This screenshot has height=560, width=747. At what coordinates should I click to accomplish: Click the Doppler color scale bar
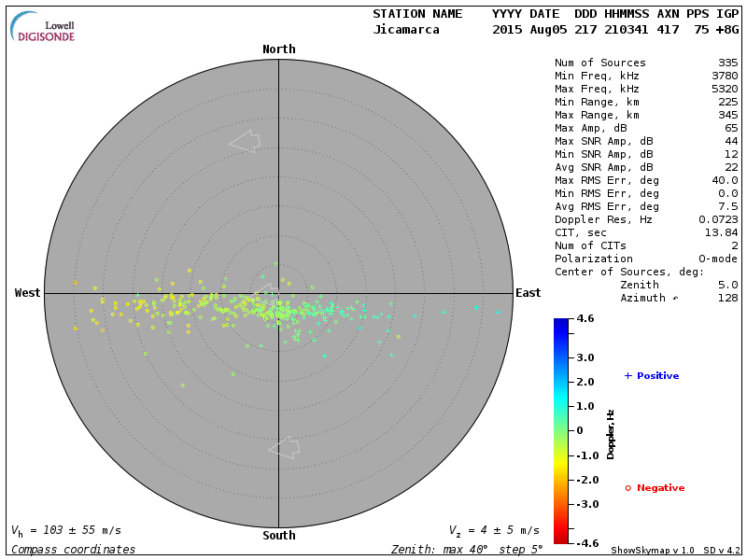(x=560, y=430)
